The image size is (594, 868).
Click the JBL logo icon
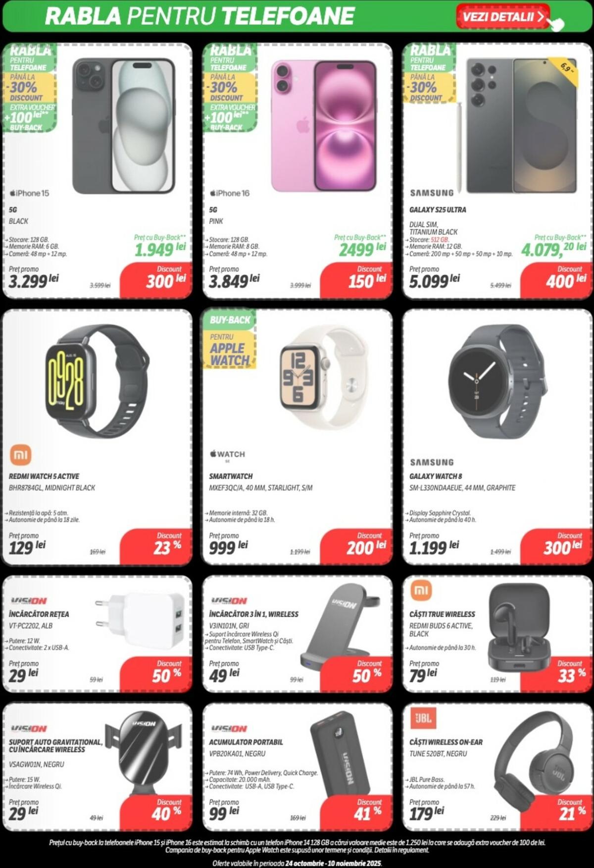423,717
